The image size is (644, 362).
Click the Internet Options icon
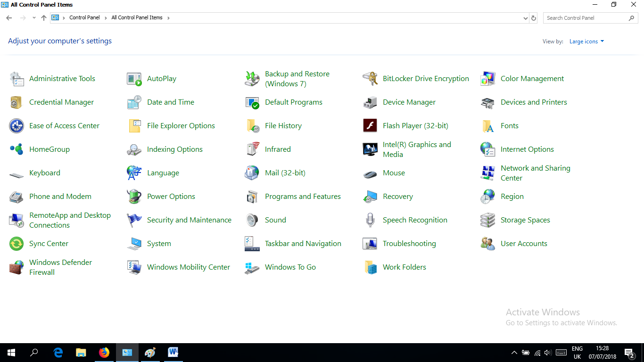point(488,149)
